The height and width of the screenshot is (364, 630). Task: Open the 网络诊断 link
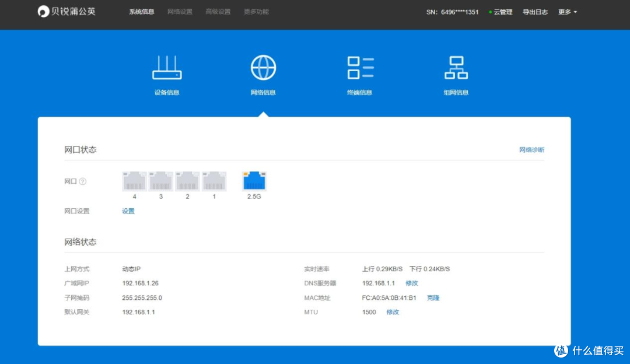pyautogui.click(x=531, y=150)
